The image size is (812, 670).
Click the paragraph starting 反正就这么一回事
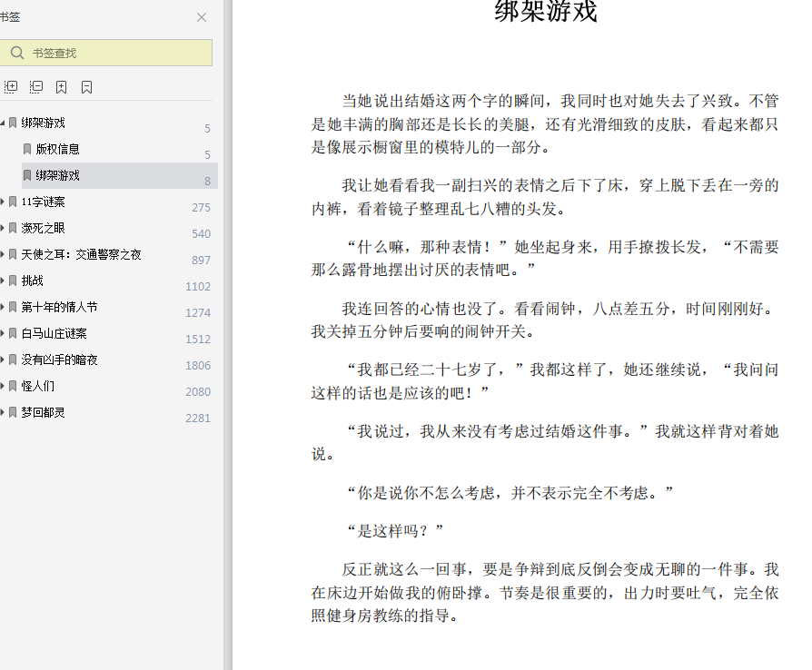(545, 593)
